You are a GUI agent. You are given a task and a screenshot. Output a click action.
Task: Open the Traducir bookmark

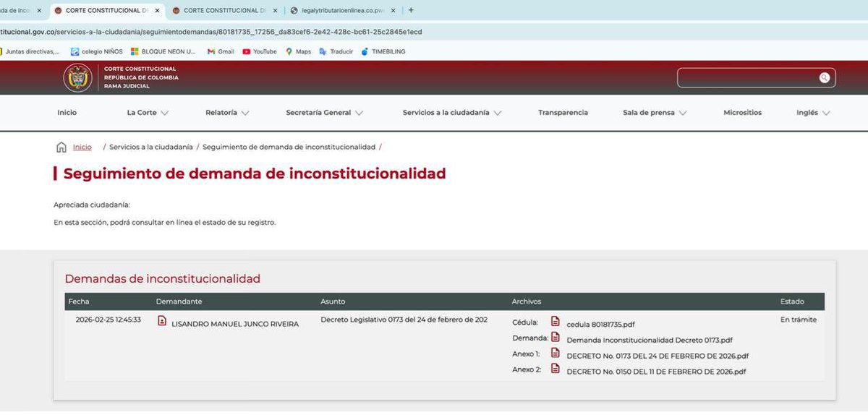click(x=336, y=51)
